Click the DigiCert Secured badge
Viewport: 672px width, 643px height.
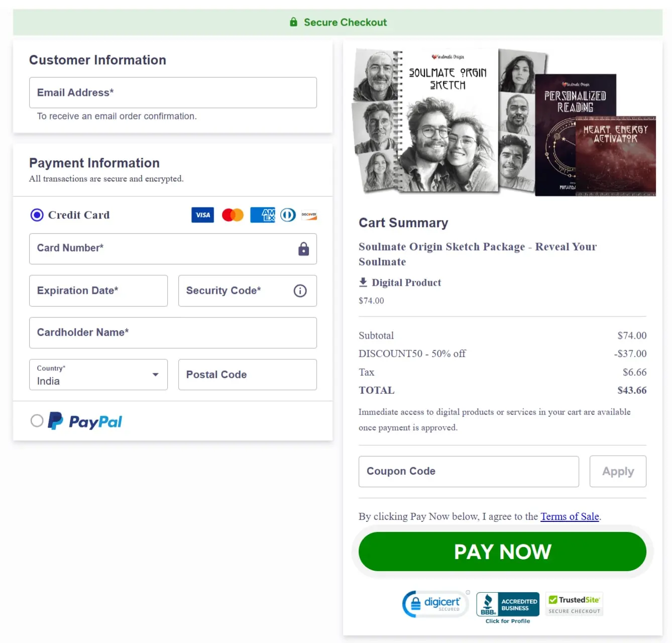click(436, 604)
